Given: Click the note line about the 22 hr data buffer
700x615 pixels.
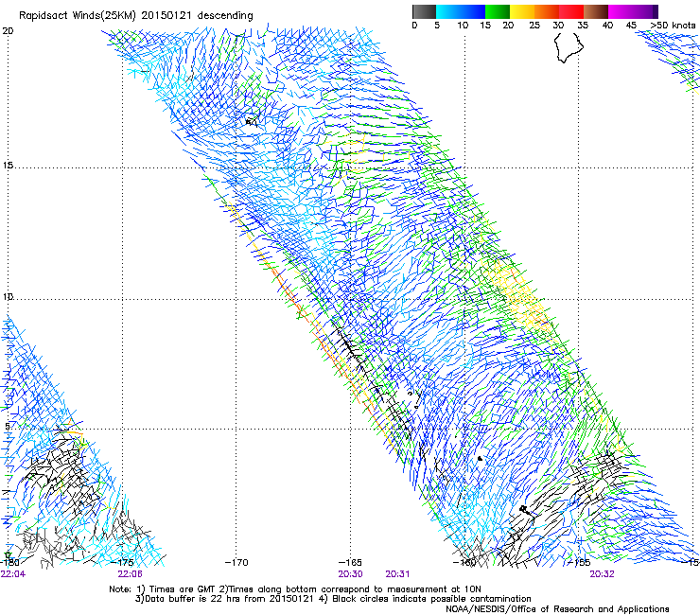Looking at the screenshot, I should click(333, 599).
